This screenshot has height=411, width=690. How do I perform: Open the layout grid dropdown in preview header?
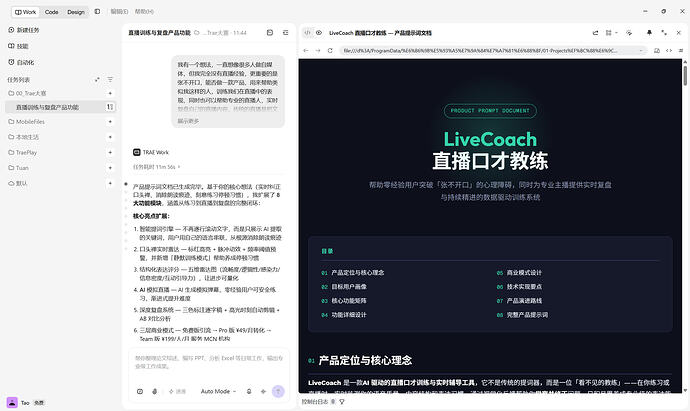[611, 33]
